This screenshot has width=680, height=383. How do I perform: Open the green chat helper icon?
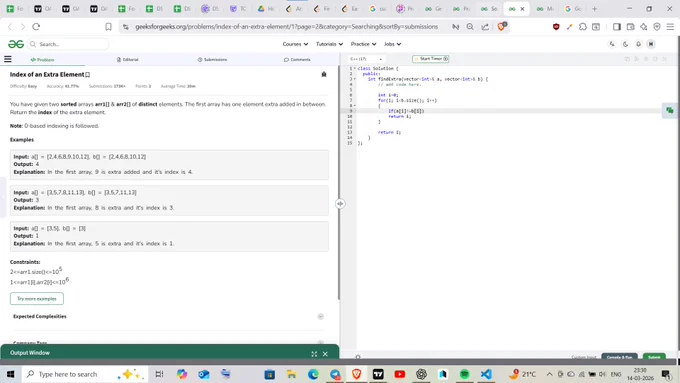point(670,111)
